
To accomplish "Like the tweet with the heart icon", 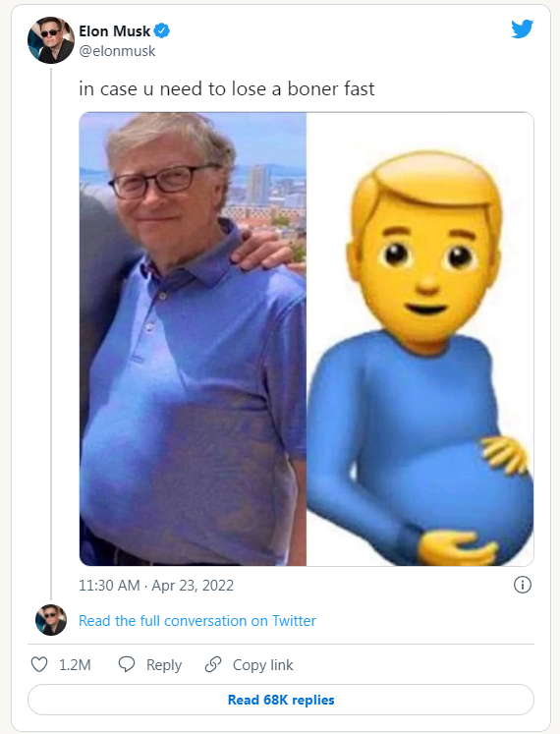I will 39,664.
